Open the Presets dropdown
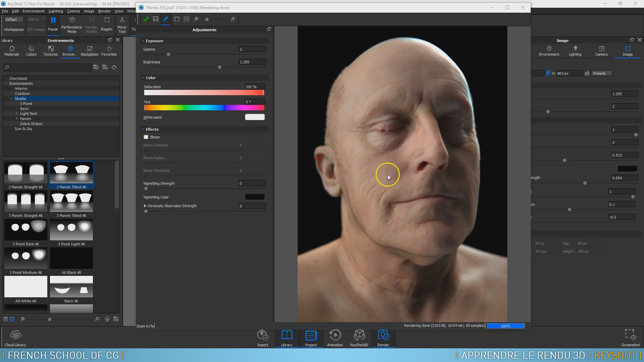This screenshot has height=362, width=644. pos(601,73)
